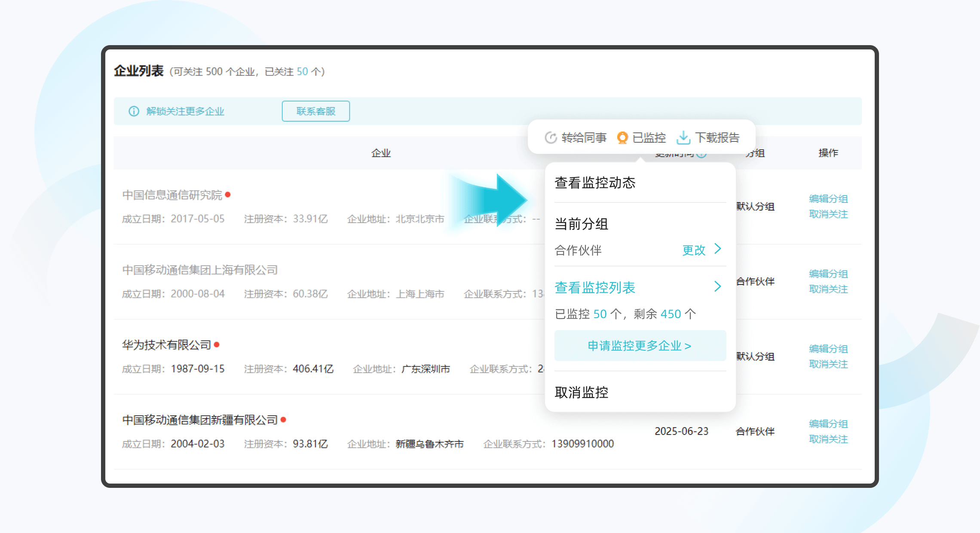Click the registered capital 406.41亿
This screenshot has height=533, width=980.
pyautogui.click(x=313, y=369)
